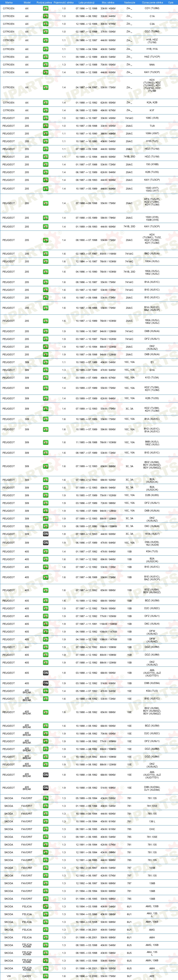Select the D2B (XU9S) engine code cell
Viewport: 178px width, 980px height.
(x=152, y=495)
